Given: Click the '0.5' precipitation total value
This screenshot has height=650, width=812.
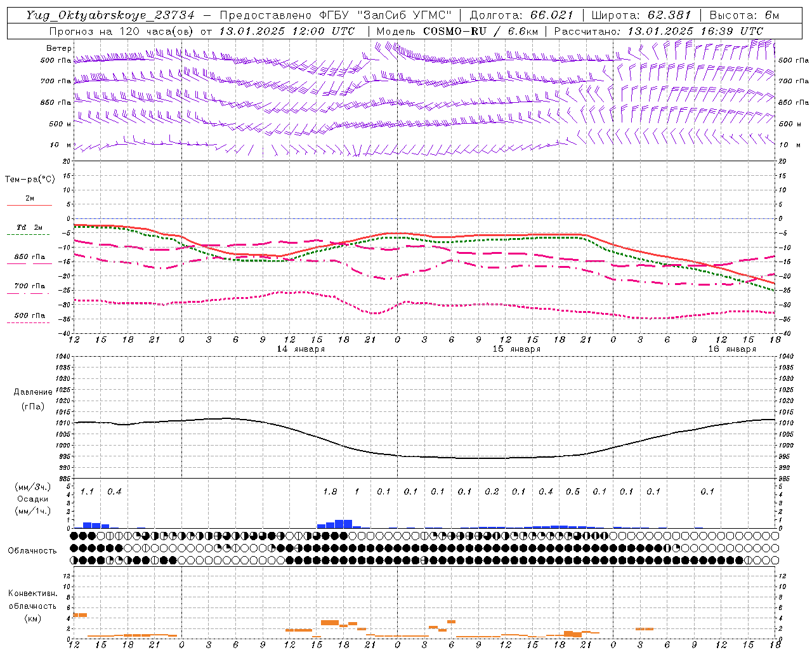Looking at the screenshot, I should tap(573, 491).
